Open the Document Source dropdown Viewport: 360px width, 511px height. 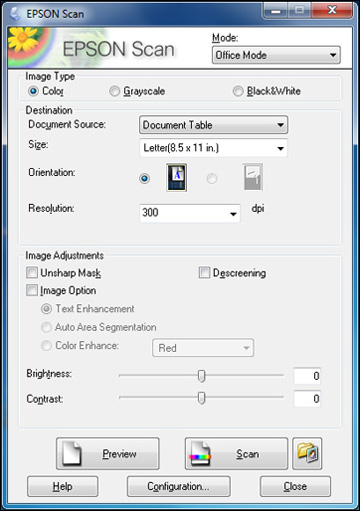(x=213, y=125)
